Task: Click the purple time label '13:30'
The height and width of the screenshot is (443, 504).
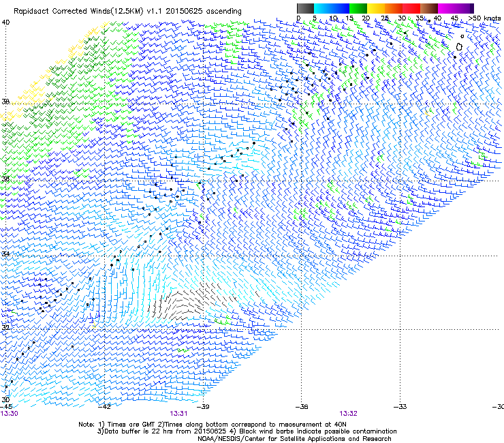Action: 10,414
